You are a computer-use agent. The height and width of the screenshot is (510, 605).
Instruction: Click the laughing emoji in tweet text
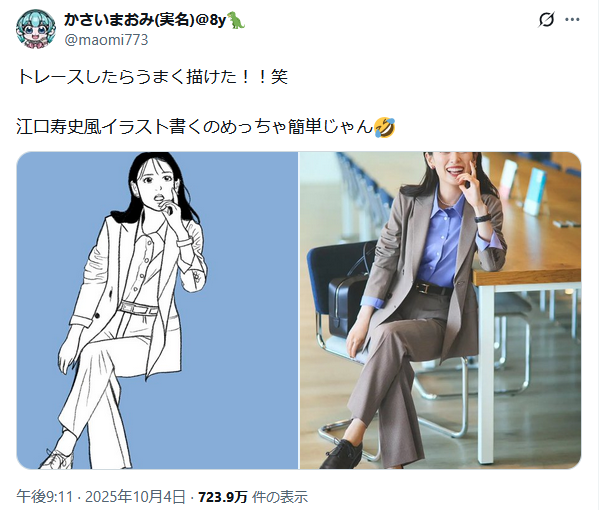click(x=385, y=127)
